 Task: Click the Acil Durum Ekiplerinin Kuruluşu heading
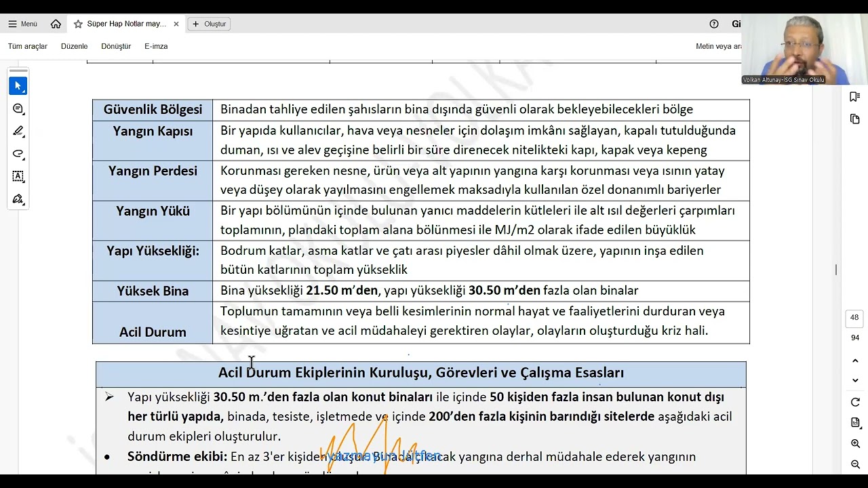click(x=420, y=373)
